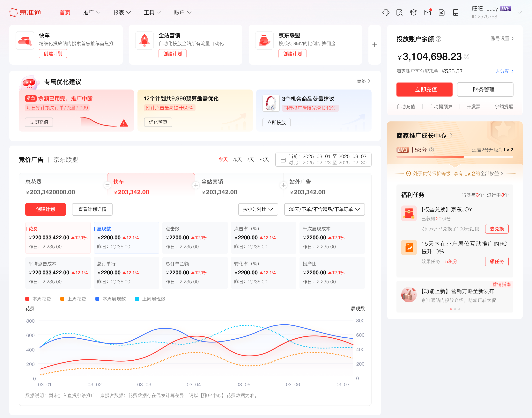
Task: Open the date range picker field
Action: point(323,160)
